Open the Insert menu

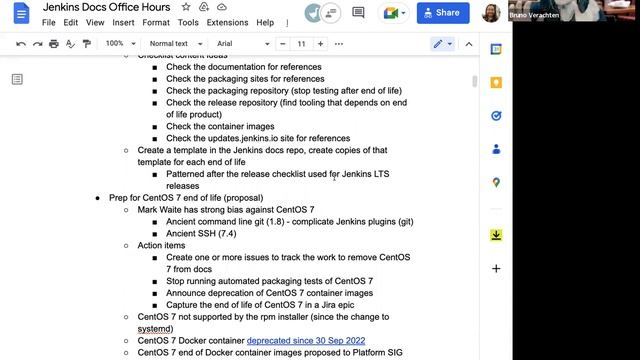coord(123,22)
